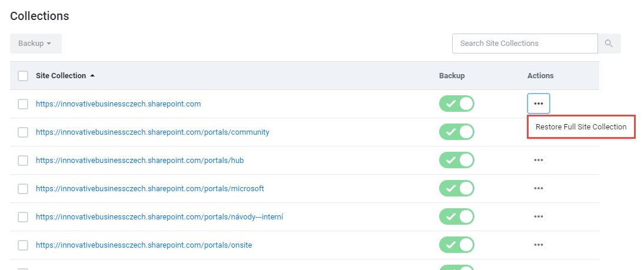The width and height of the screenshot is (644, 270).
Task: Open the Backup dropdown button
Action: 36,44
